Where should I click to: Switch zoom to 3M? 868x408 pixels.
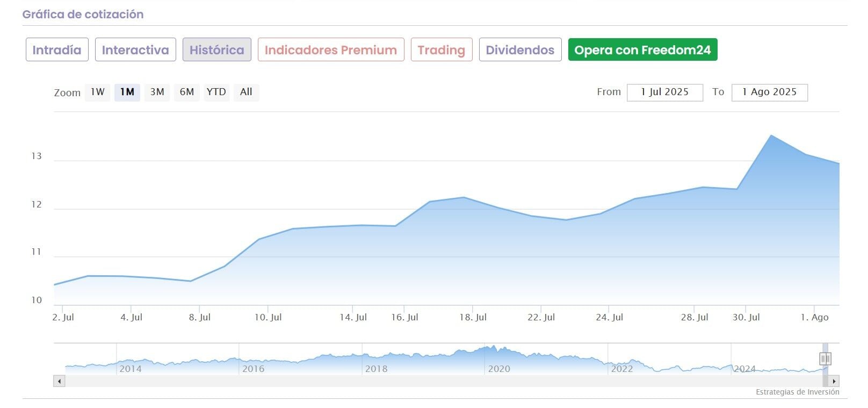(x=157, y=92)
